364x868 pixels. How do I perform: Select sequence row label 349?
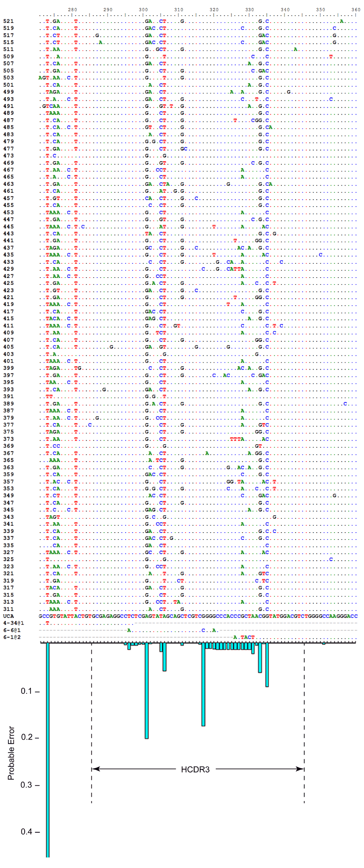click(x=8, y=495)
